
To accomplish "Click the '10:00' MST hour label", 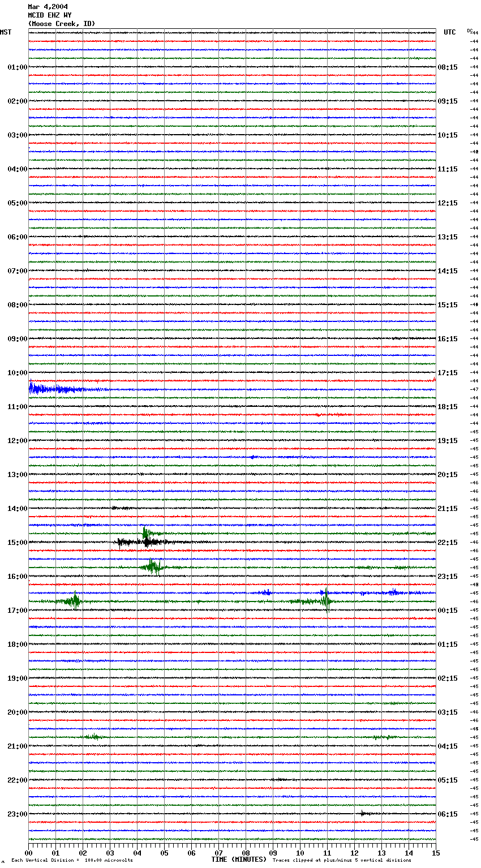I will pyautogui.click(x=18, y=373).
